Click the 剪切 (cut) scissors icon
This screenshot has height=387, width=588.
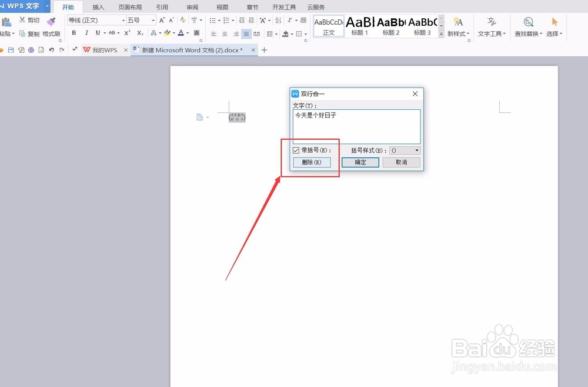click(22, 20)
